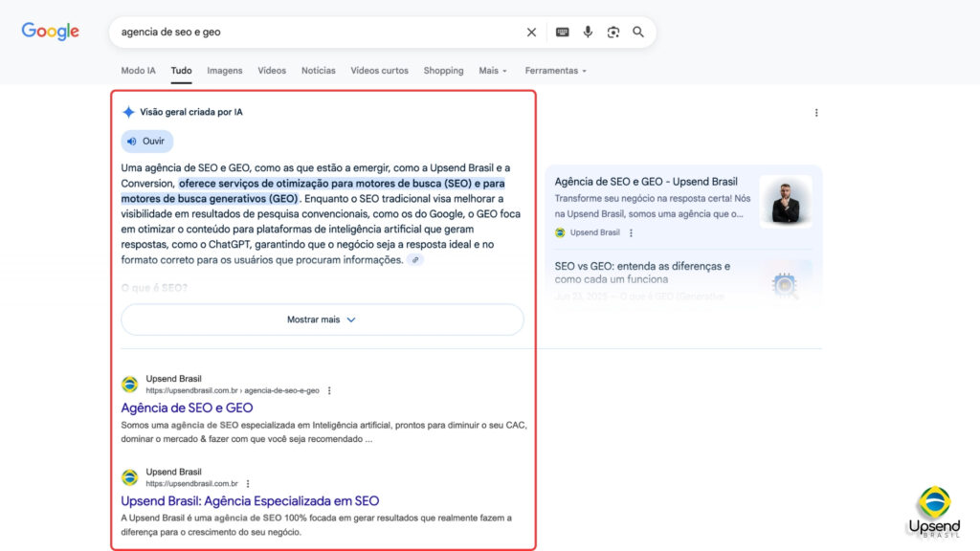
Task: Click the upsendbrasil.com.br › agencia-de-seo-e-geo URL
Action: [x=233, y=390]
